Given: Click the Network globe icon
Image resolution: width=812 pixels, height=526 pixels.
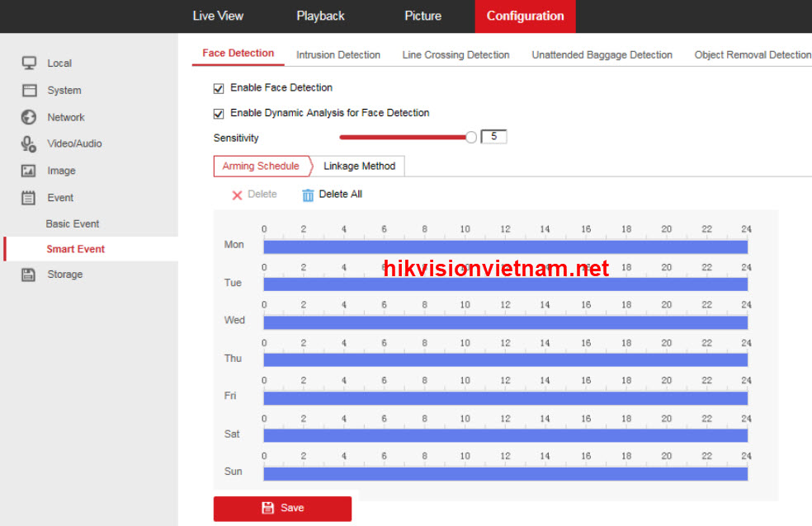Looking at the screenshot, I should click(x=29, y=117).
